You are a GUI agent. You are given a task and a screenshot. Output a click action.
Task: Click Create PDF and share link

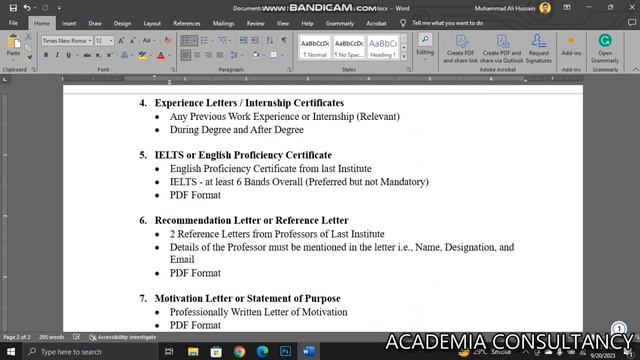pyautogui.click(x=460, y=49)
